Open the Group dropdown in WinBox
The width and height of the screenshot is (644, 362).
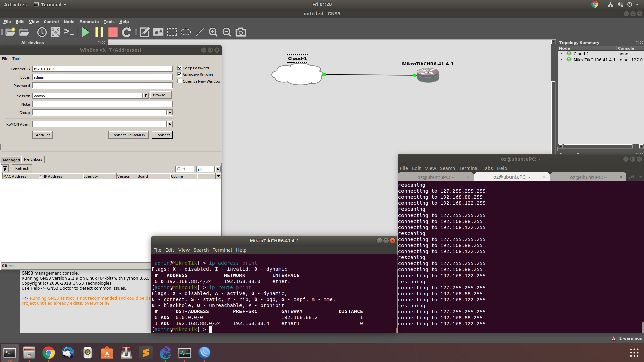170,112
